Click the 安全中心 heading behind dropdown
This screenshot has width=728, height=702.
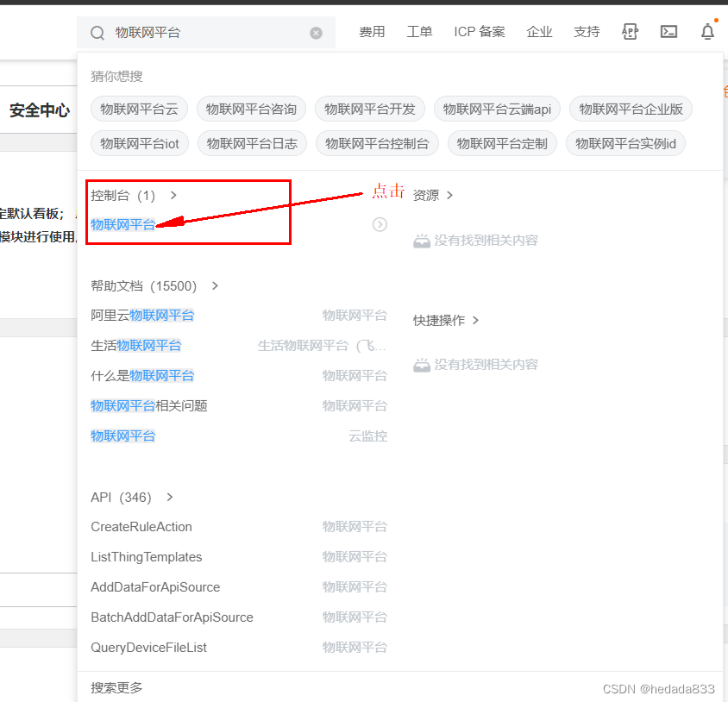[40, 110]
